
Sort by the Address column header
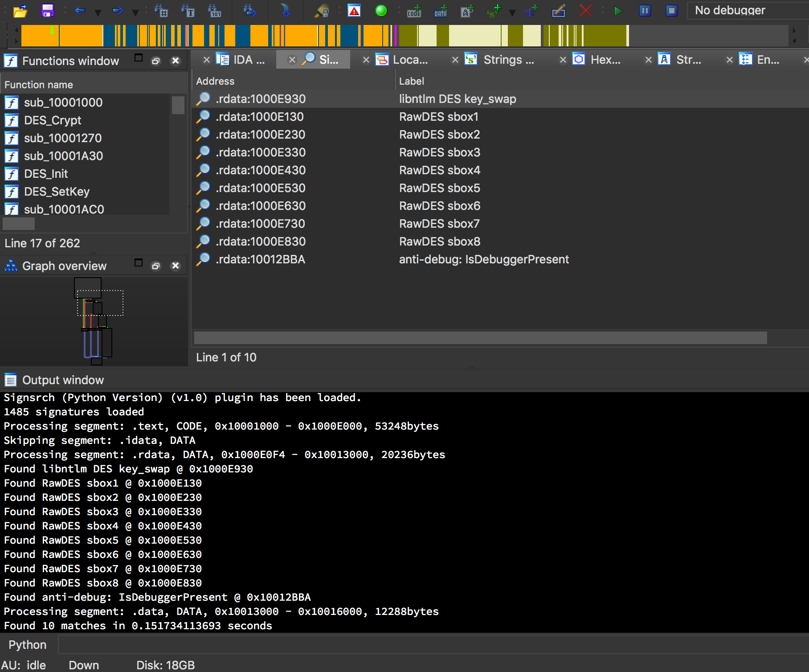(293, 81)
